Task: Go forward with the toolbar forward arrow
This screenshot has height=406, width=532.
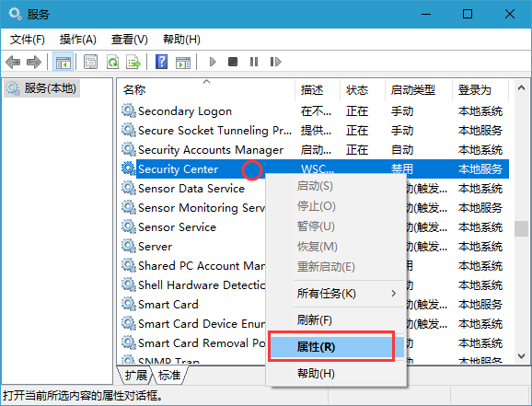Action: [x=33, y=62]
